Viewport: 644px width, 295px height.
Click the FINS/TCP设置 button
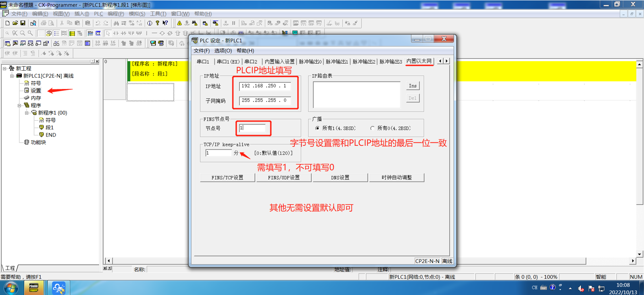[227, 177]
